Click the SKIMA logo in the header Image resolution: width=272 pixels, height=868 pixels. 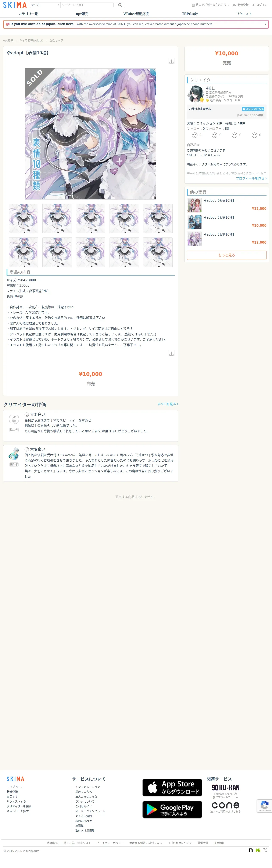point(15,5)
